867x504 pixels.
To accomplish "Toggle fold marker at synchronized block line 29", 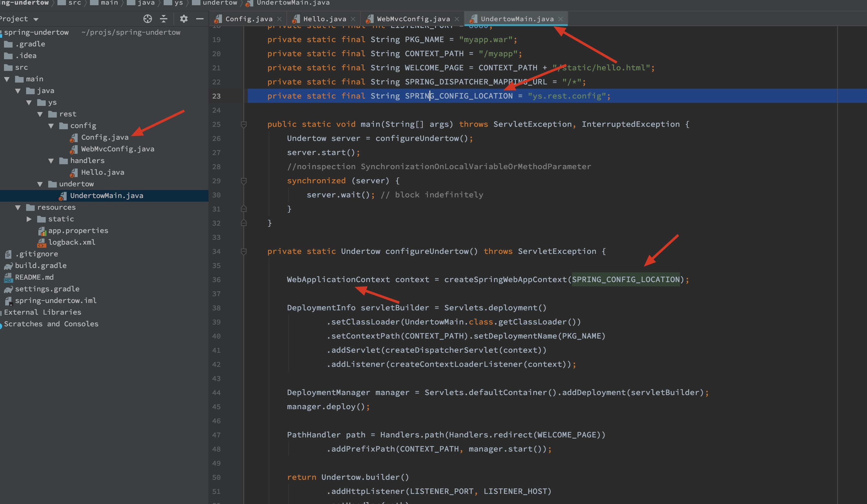I will click(243, 180).
